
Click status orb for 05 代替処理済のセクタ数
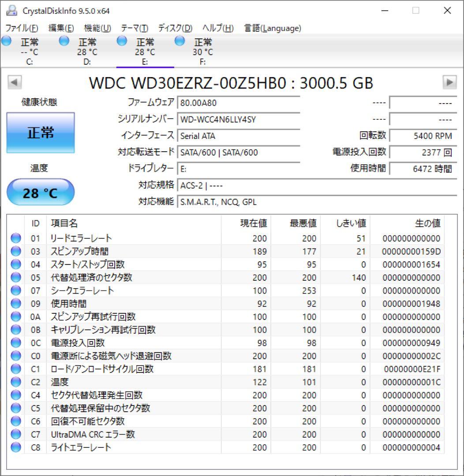tap(16, 278)
